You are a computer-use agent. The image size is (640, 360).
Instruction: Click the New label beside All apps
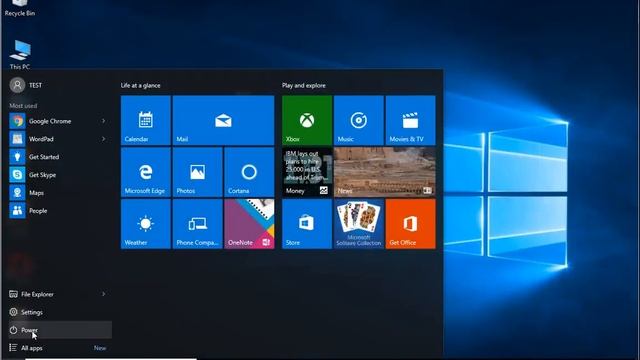coord(100,348)
